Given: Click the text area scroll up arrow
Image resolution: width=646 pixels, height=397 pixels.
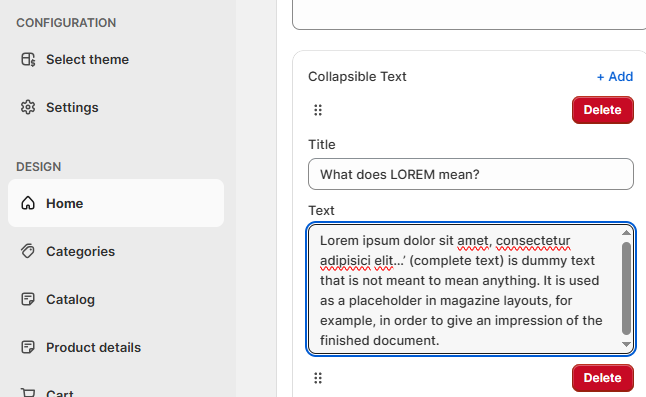Looking at the screenshot, I should pos(627,233).
